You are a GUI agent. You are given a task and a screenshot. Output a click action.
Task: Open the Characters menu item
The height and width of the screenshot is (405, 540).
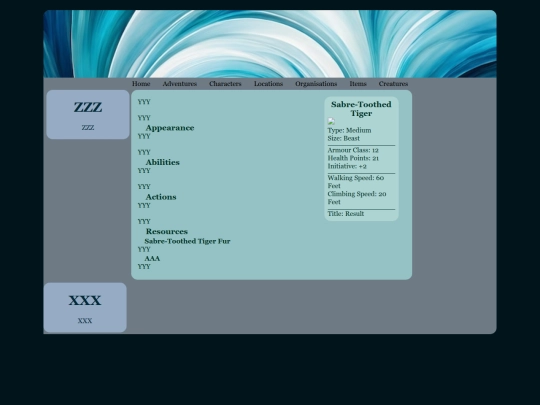(x=225, y=84)
